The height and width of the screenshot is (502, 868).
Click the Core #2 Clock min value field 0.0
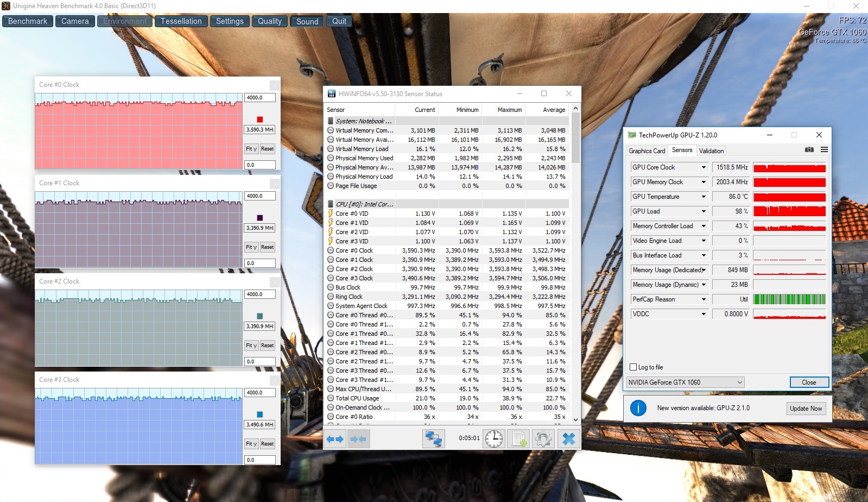(x=260, y=361)
